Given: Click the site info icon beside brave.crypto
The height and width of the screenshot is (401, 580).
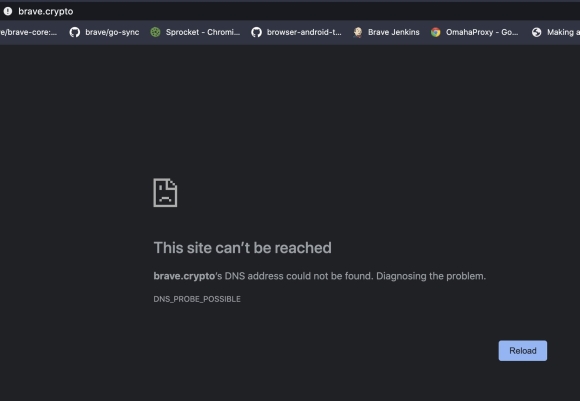Looking at the screenshot, I should click(8, 11).
